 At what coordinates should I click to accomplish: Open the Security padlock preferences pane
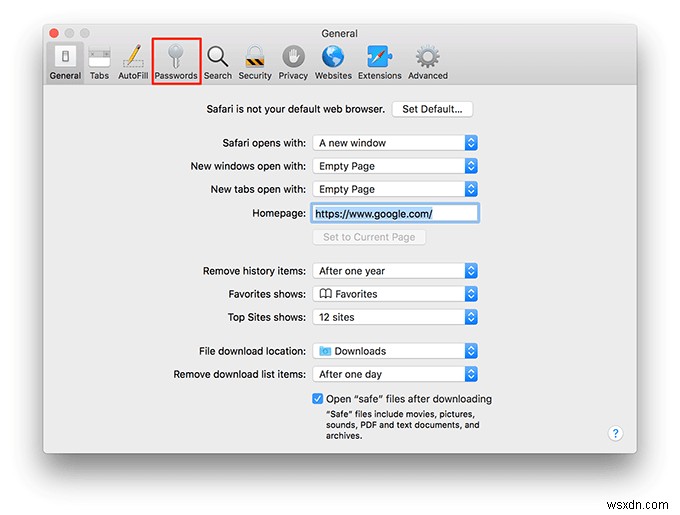[255, 63]
